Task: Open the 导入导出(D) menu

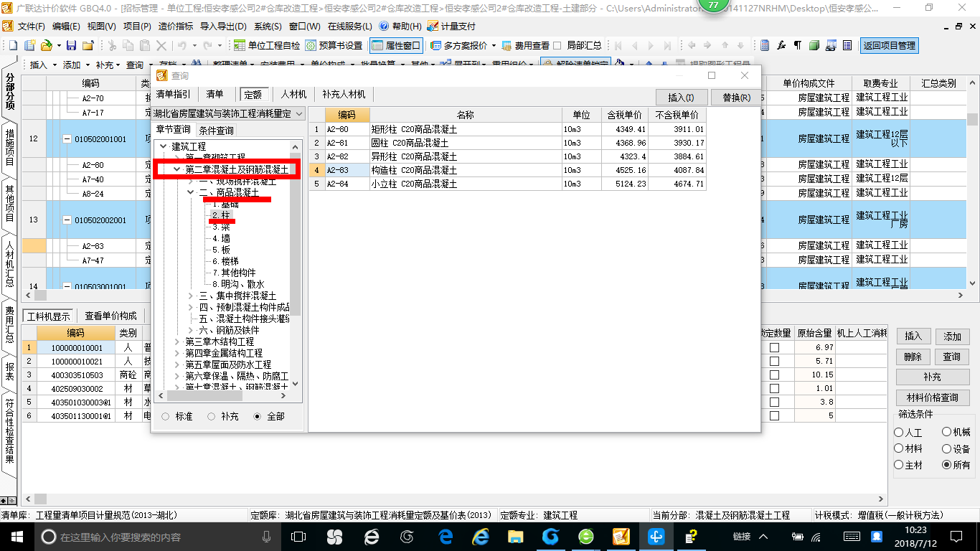Action: 223,26
